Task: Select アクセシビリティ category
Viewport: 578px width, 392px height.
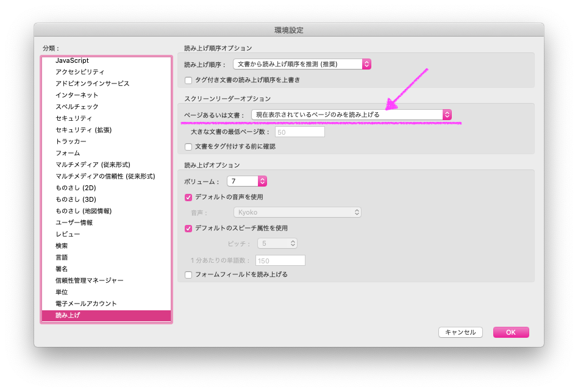Action: (106, 72)
